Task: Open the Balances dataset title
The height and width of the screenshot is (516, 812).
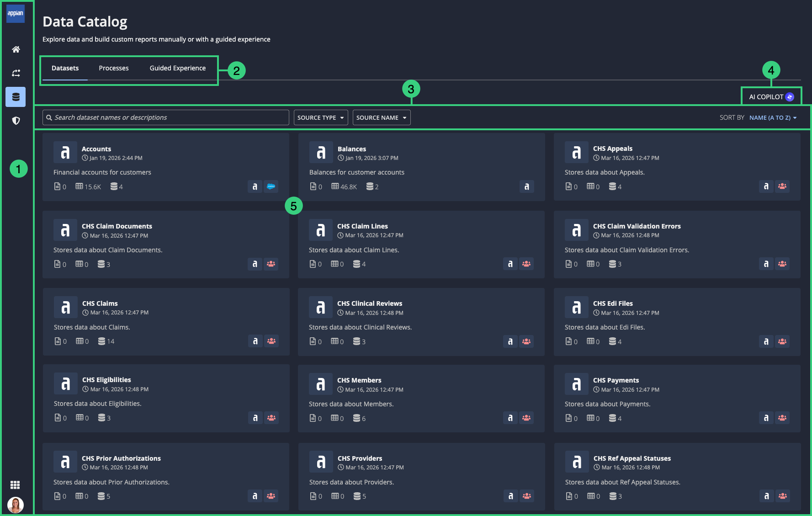Action: pyautogui.click(x=352, y=149)
